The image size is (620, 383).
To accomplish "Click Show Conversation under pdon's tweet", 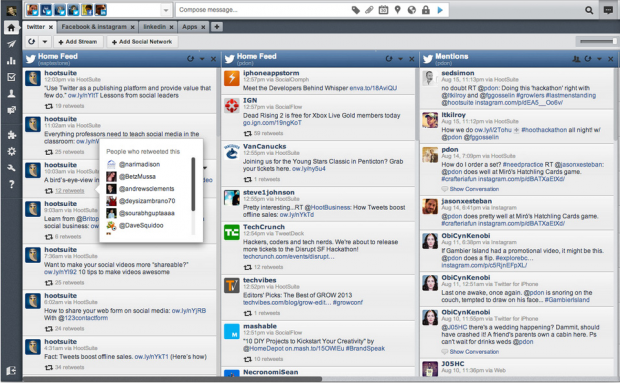I will coord(474,189).
